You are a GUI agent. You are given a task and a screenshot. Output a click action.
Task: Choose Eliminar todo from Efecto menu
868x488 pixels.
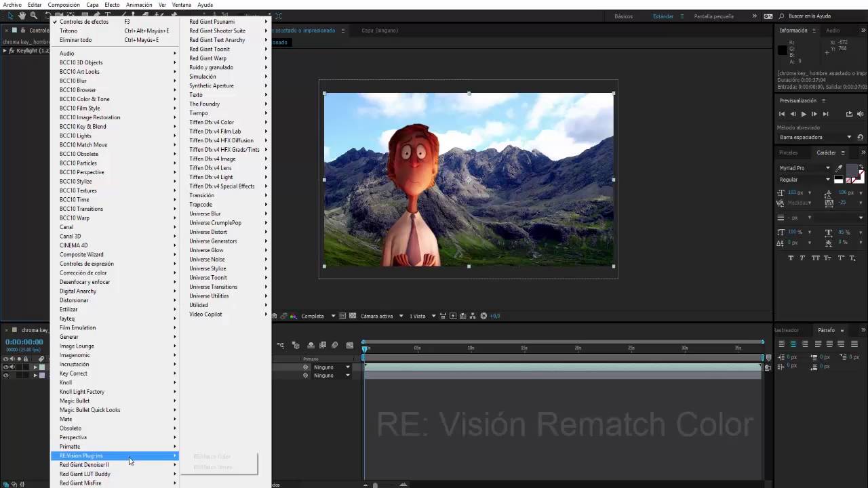point(114,40)
